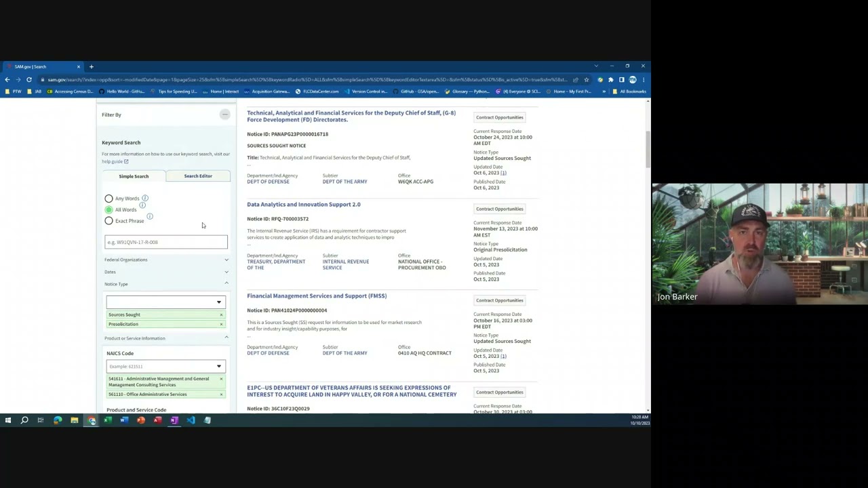
Task: Click Contract Opportunities button on first result
Action: click(x=500, y=117)
